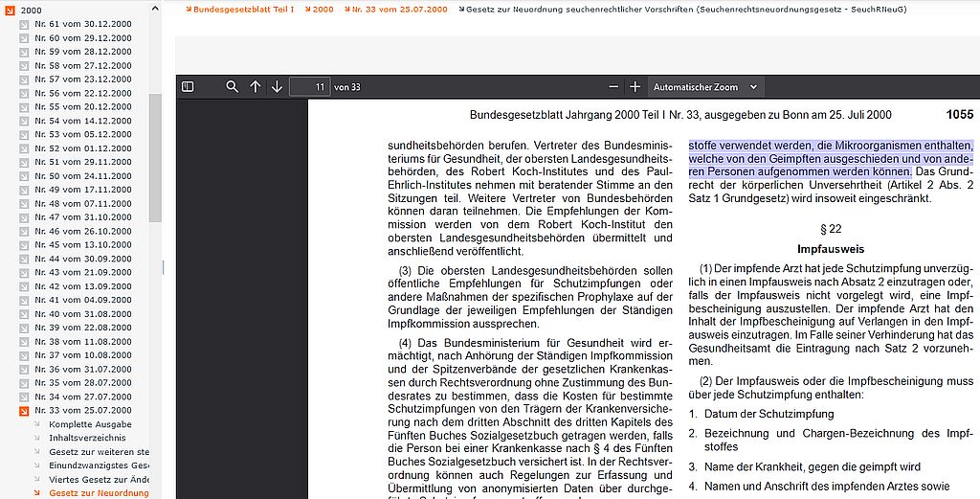The height and width of the screenshot is (499, 980).
Task: Open Einundzwanzigstes Ges… entry
Action: [99, 465]
